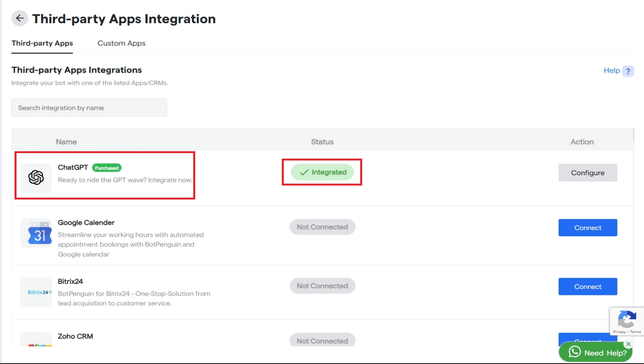Screen dimensions: 644x364
Task: Click the Integrated status badge
Action: (x=322, y=172)
